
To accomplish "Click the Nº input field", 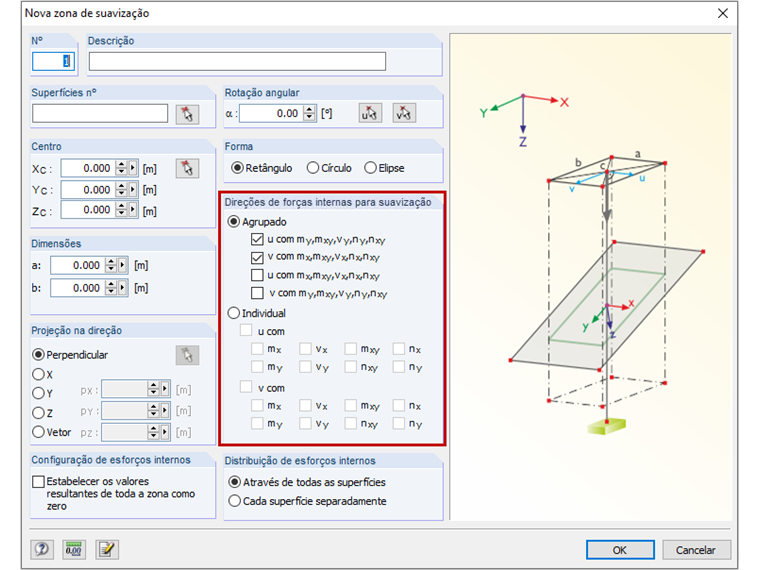I will [53, 62].
